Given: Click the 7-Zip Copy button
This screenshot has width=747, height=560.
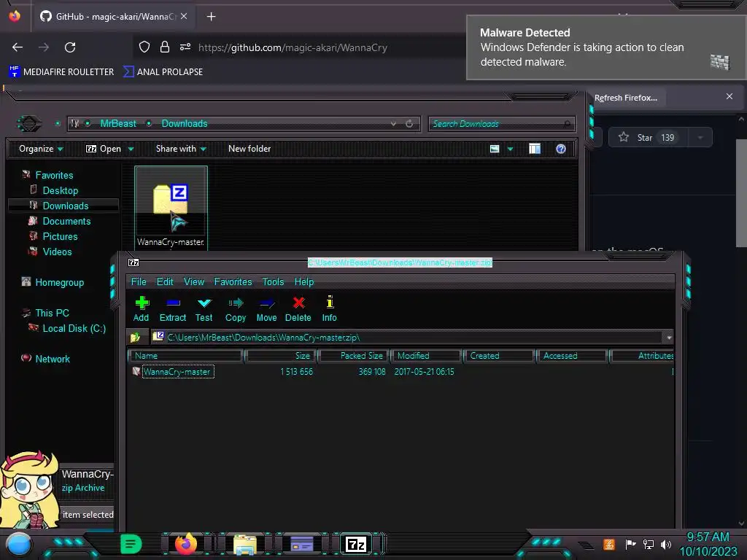Looking at the screenshot, I should point(236,309).
